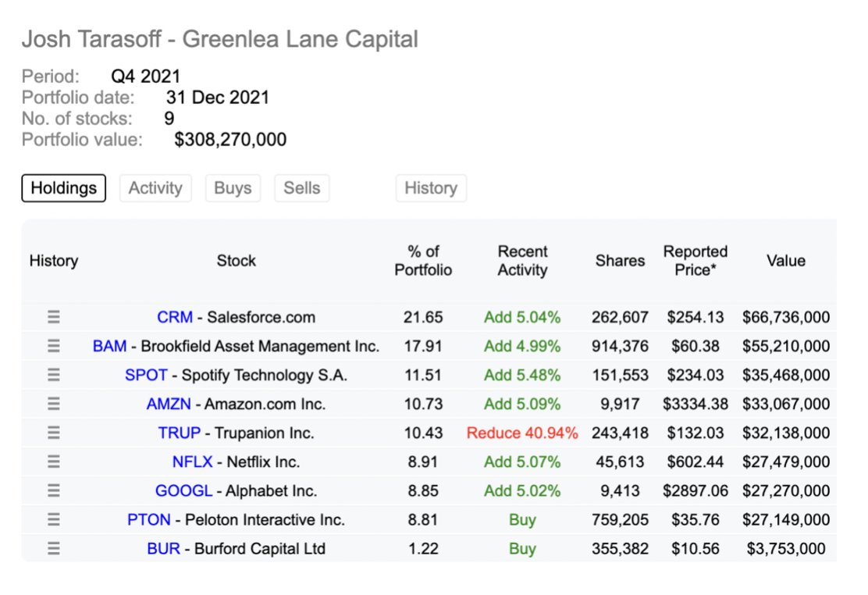
Task: Click the $35,468,000 value cell
Action: (x=786, y=375)
